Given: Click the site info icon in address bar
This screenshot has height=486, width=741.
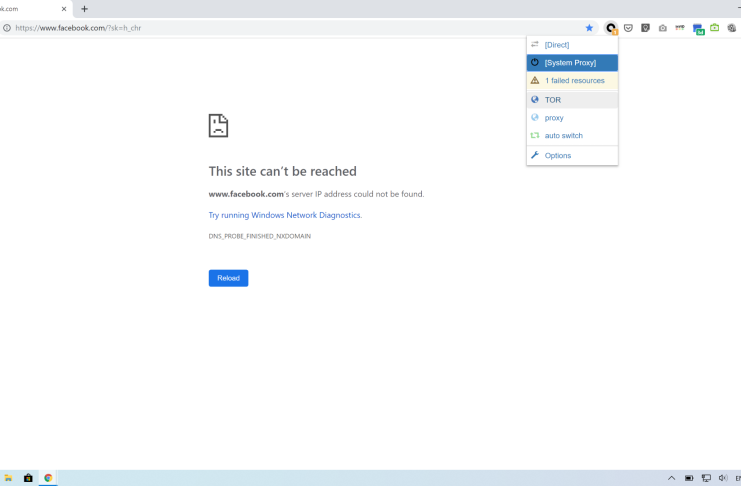Looking at the screenshot, I should point(7,28).
